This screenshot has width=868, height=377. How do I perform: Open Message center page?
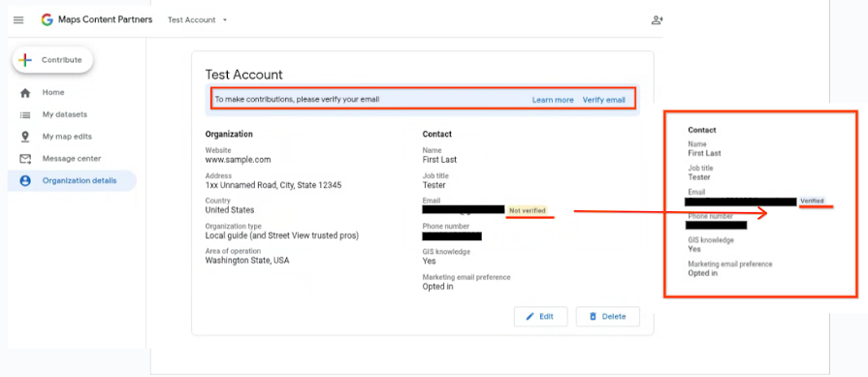[72, 159]
